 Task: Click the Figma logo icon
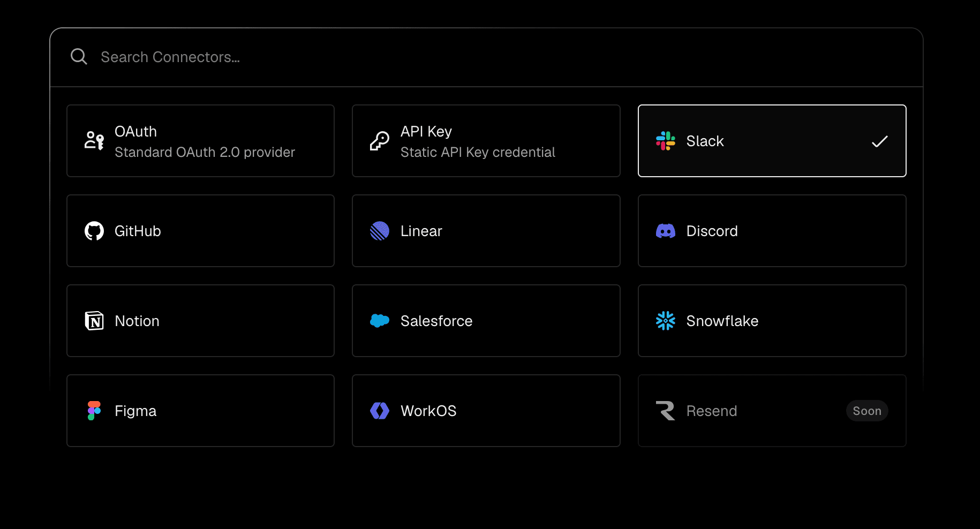tap(94, 411)
